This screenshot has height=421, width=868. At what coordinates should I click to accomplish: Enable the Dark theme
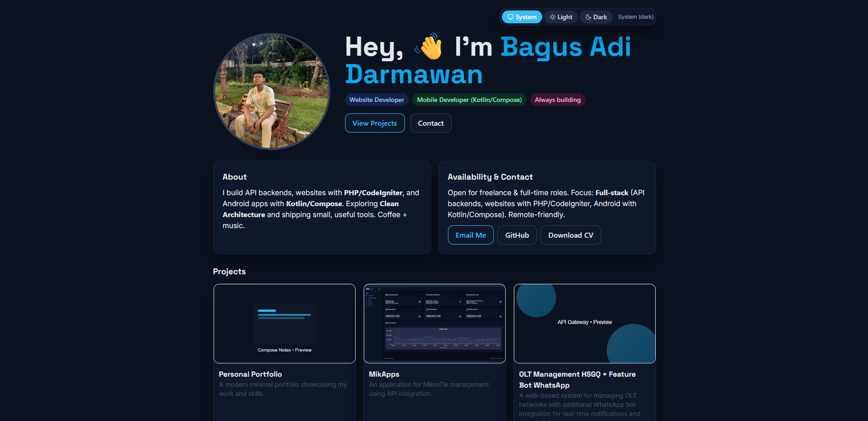click(x=596, y=17)
